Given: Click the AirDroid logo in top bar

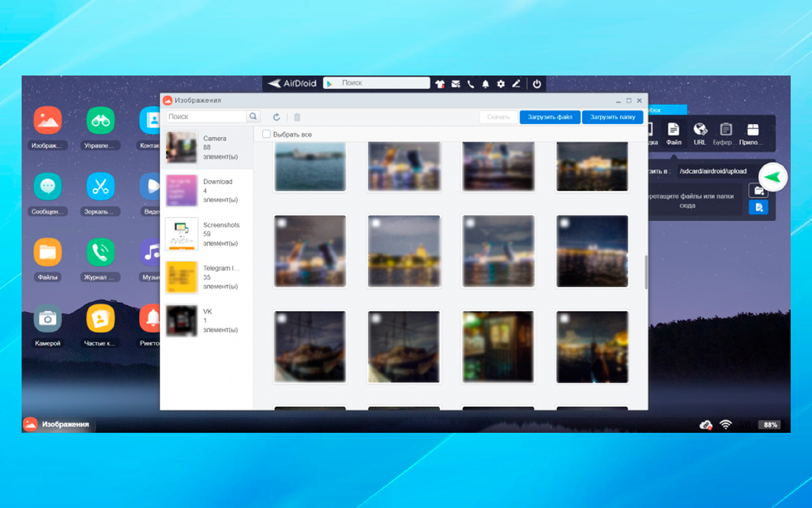Looking at the screenshot, I should point(292,83).
